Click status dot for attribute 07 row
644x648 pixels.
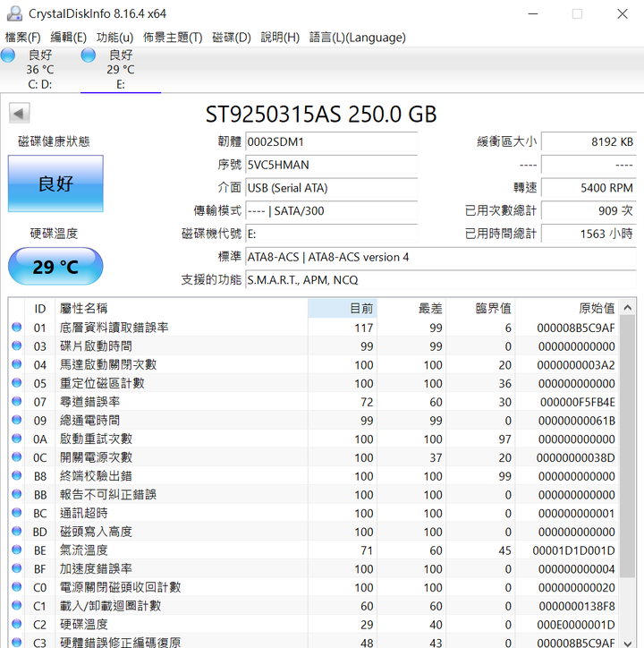pyautogui.click(x=16, y=401)
